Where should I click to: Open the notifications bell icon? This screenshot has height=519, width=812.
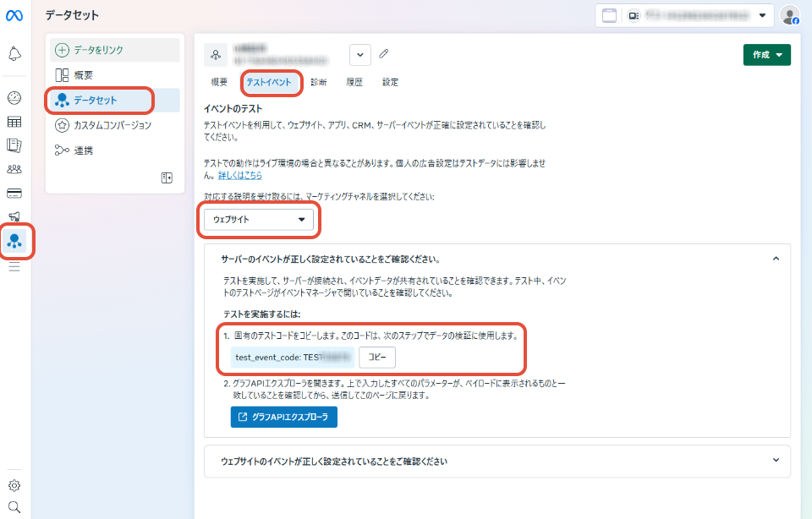tap(14, 54)
